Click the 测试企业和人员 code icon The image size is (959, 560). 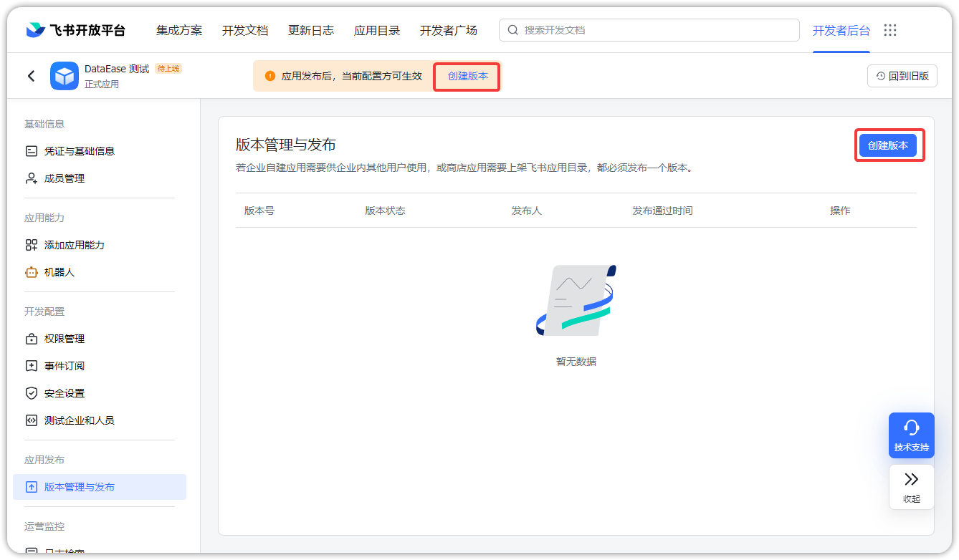pos(31,420)
